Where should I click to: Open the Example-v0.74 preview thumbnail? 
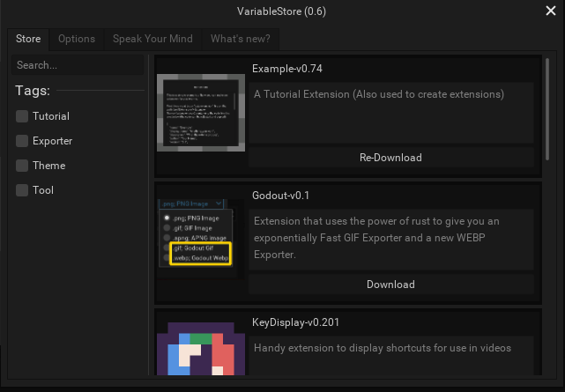point(201,113)
